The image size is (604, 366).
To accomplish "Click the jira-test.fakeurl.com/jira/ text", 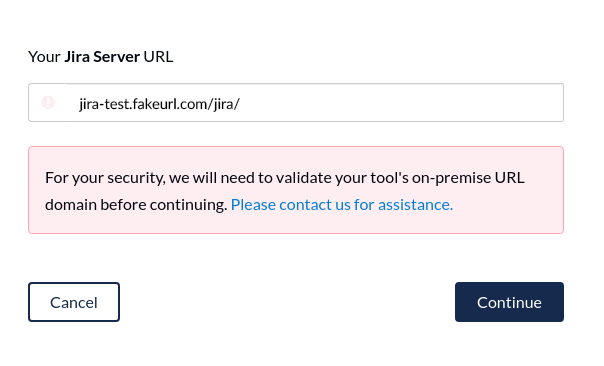I will tap(159, 104).
